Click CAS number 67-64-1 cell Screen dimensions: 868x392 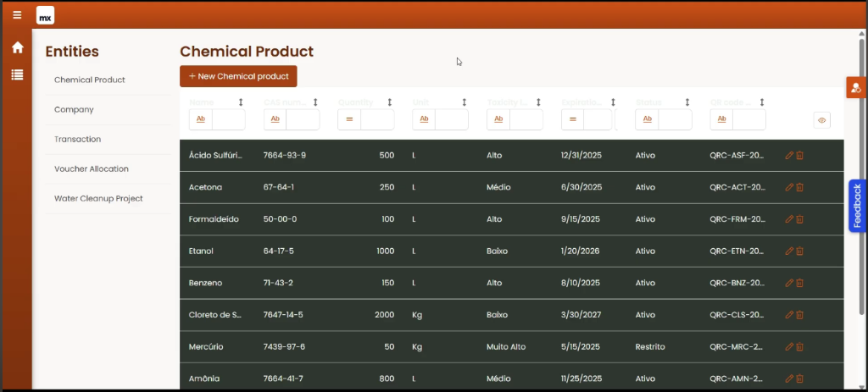[278, 187]
